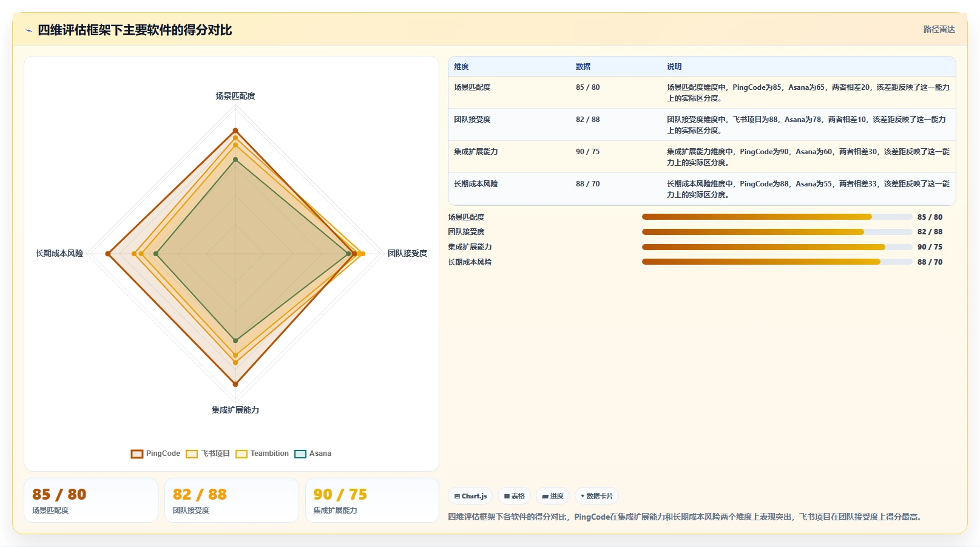Click the 85 / 80 value in table

pos(587,87)
